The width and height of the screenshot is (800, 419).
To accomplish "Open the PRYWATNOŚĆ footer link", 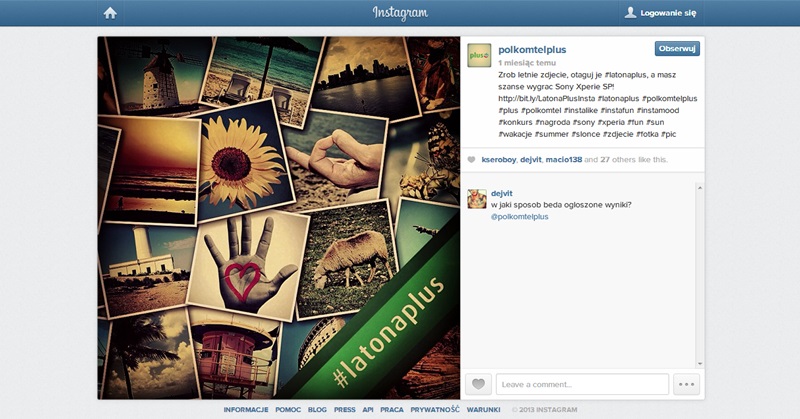I will tap(435, 410).
